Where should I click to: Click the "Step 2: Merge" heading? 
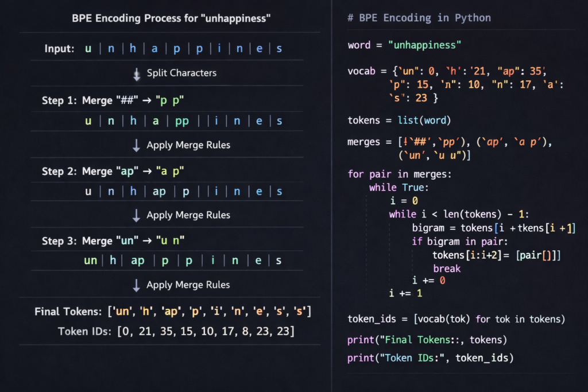pos(77,171)
